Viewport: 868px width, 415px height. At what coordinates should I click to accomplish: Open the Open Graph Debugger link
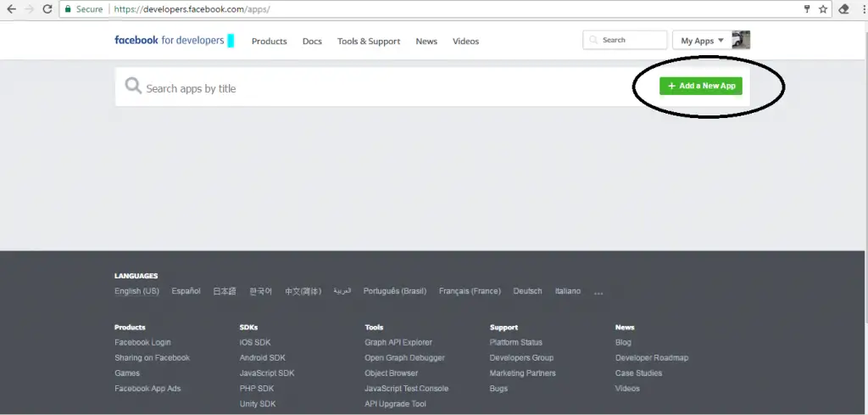(404, 358)
